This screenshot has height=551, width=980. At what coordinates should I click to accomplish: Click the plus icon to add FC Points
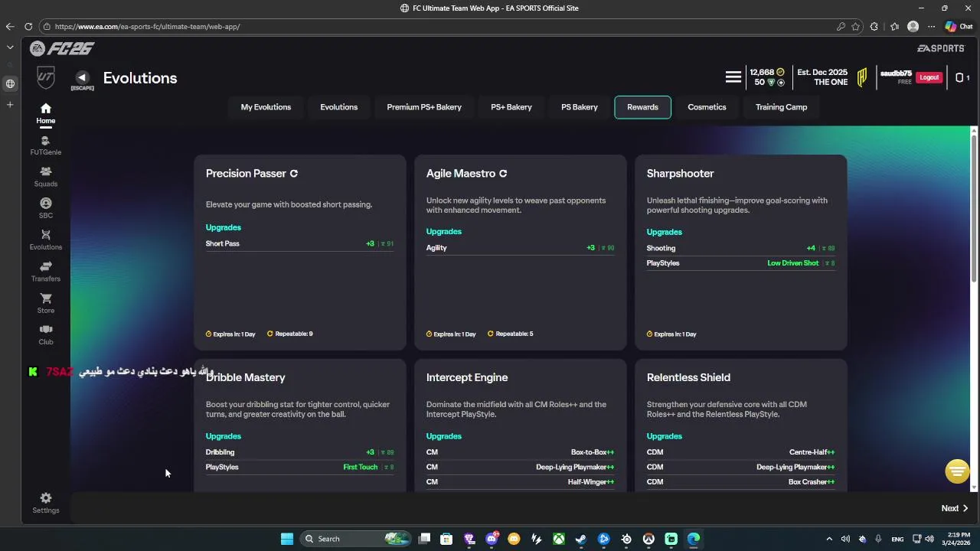tap(780, 82)
